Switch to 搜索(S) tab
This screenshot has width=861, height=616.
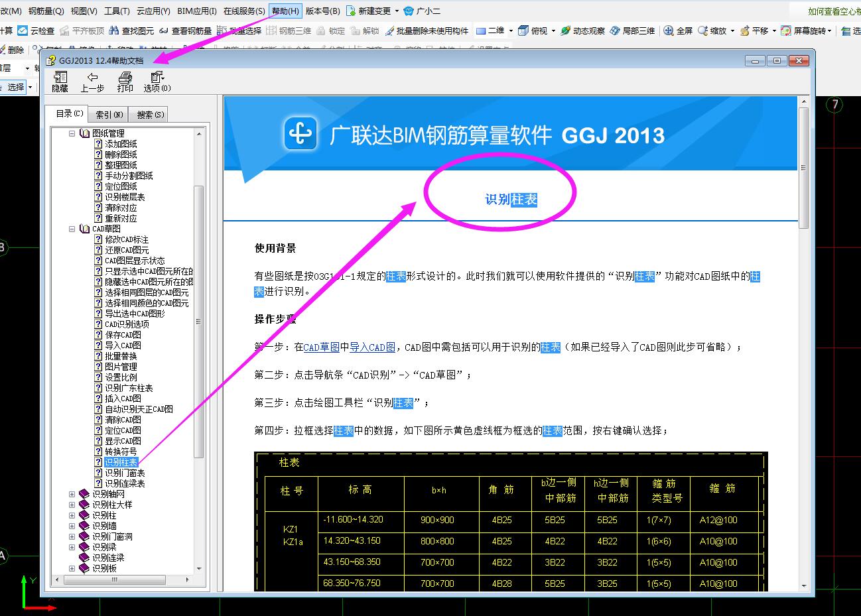149,115
